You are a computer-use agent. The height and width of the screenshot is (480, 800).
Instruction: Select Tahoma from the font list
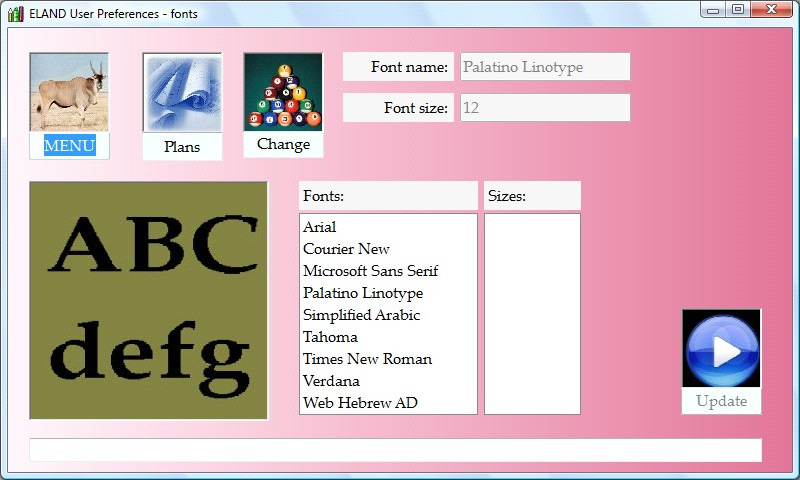330,337
